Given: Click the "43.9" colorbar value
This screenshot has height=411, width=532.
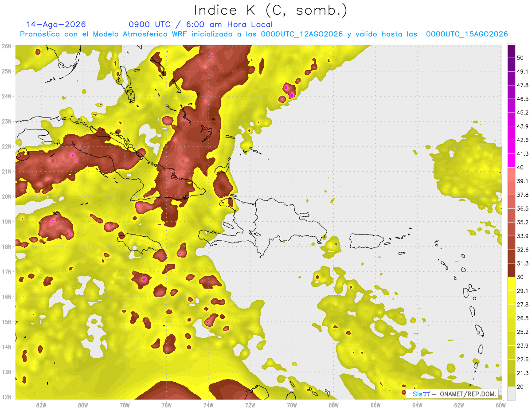Looking at the screenshot, I should click(523, 126).
